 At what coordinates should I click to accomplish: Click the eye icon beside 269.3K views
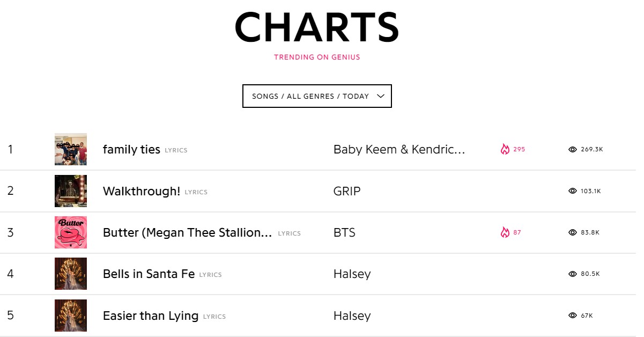point(573,150)
